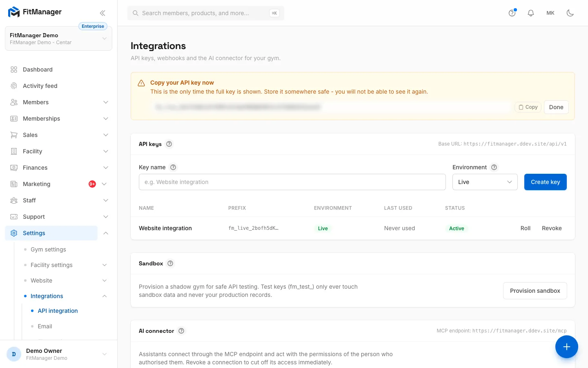Viewport: 588px width, 368px height.
Task: Revoke the Website integration key
Action: (x=552, y=228)
